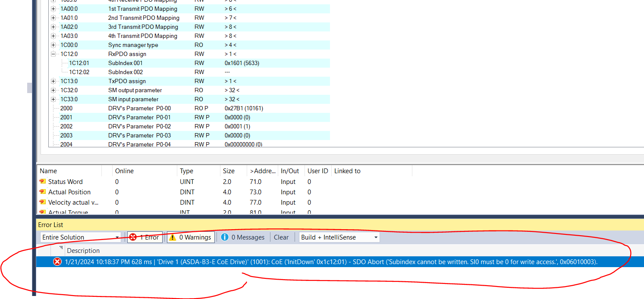644x299 pixels.
Task: Click the Linked to column header
Action: tap(347, 171)
